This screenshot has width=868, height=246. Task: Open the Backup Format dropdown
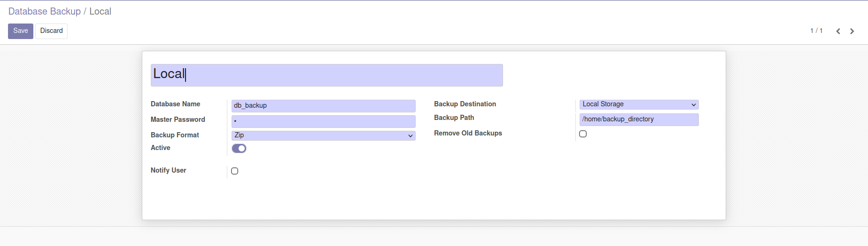[x=323, y=135]
